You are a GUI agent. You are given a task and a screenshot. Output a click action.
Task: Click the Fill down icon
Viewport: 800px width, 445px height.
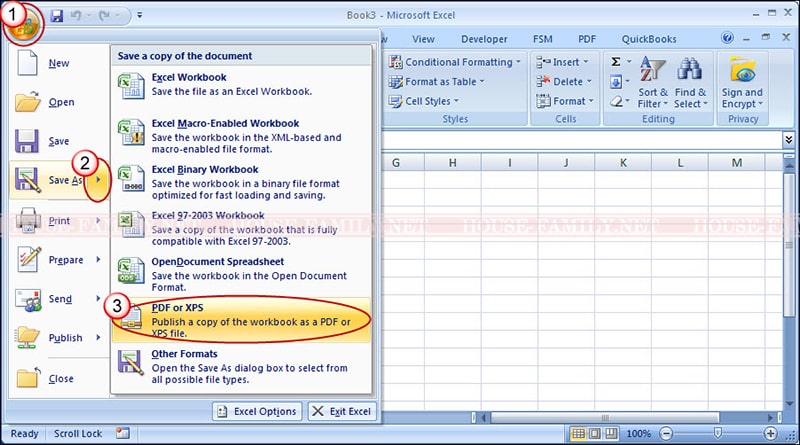pos(616,82)
